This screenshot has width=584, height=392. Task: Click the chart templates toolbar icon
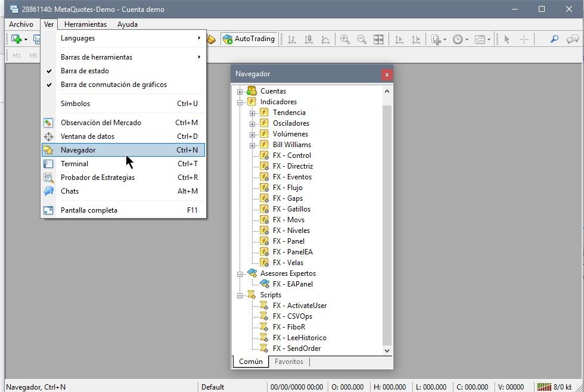tap(480, 39)
